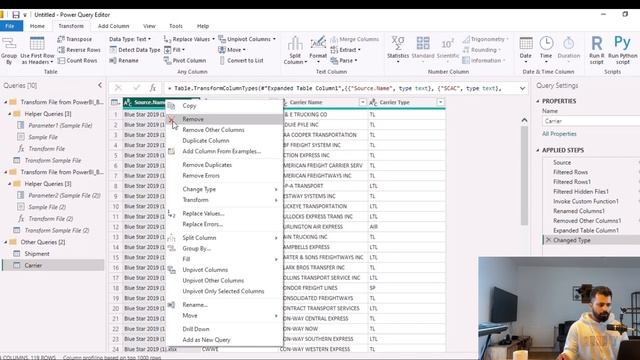Switch to the Home tab
Image resolution: width=640 pixels, height=360 pixels.
(37, 26)
